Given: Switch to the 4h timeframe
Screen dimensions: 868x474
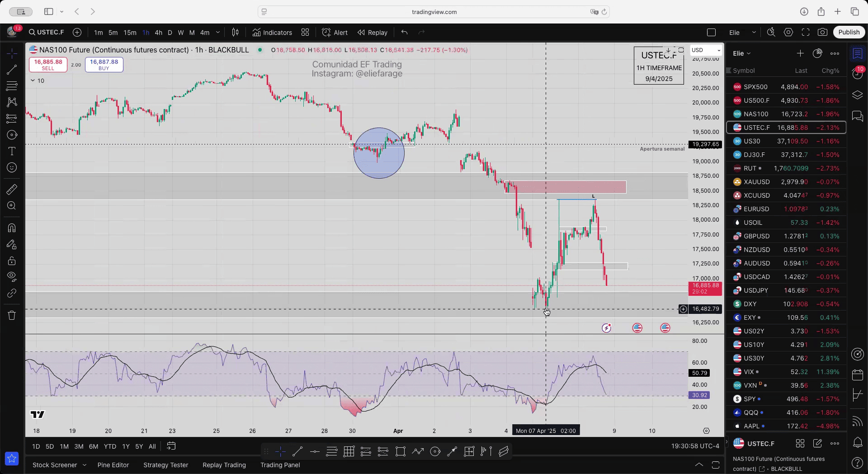Looking at the screenshot, I should click(x=158, y=33).
